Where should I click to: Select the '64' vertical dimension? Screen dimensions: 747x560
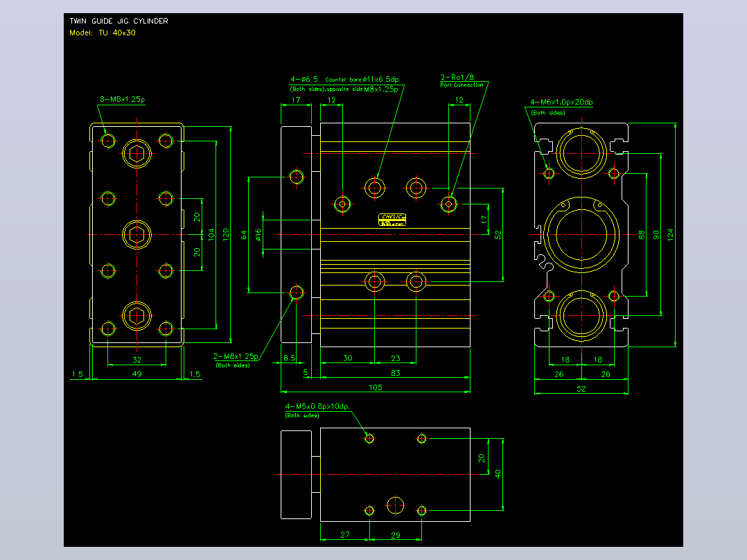tap(244, 235)
